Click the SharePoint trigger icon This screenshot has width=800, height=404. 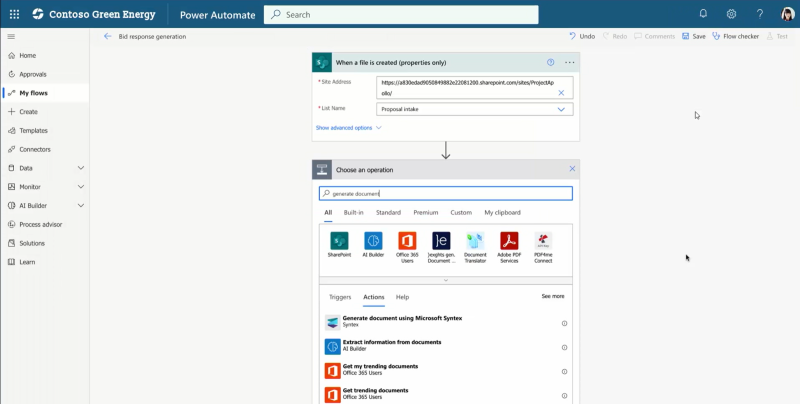(x=322, y=62)
